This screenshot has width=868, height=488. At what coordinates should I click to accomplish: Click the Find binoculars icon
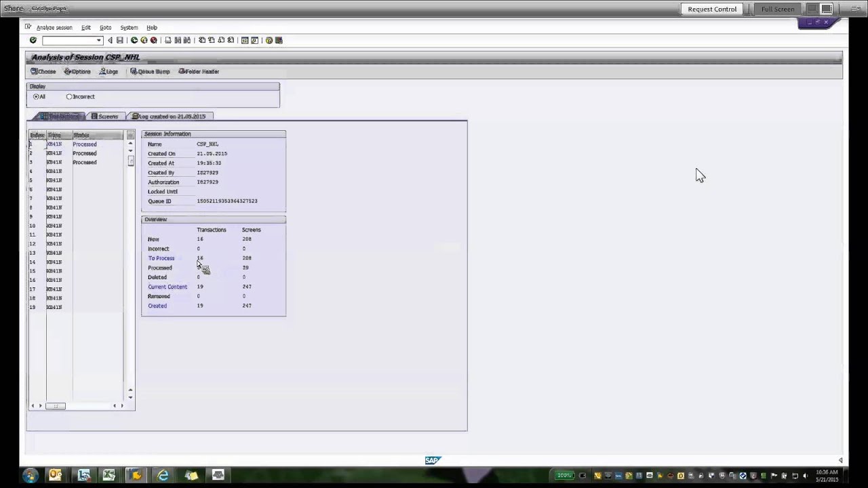tap(178, 41)
